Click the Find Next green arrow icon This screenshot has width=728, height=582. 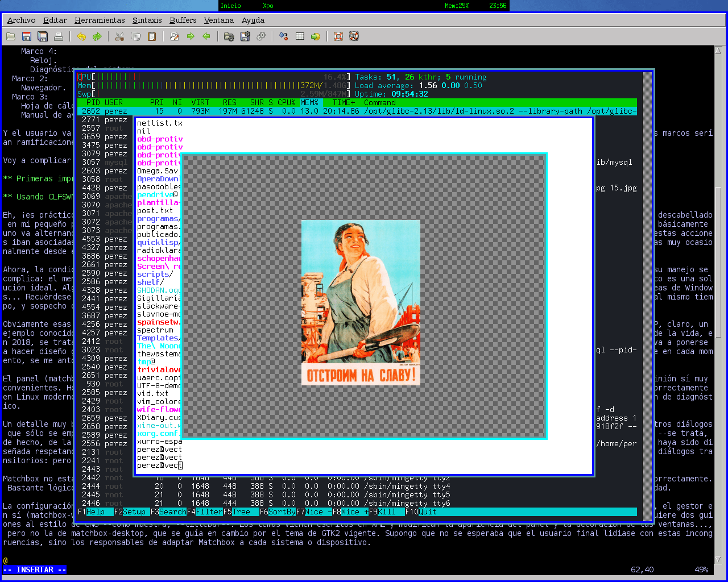point(191,36)
